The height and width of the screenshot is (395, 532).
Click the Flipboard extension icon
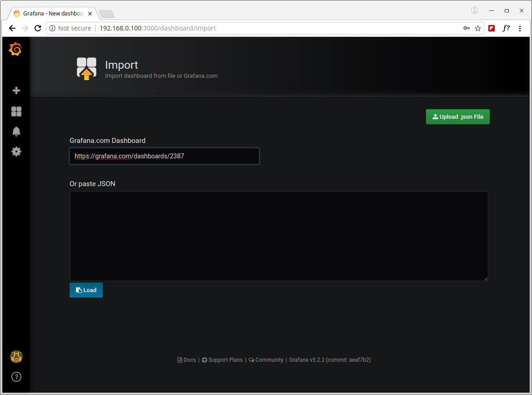[492, 28]
